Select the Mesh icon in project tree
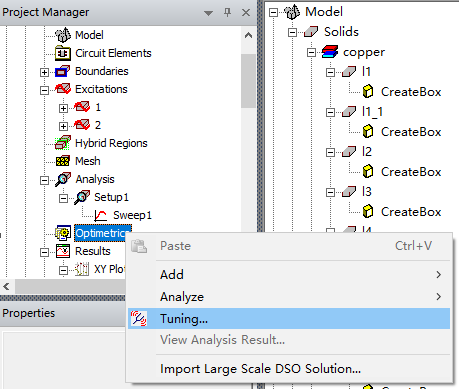 coord(63,161)
